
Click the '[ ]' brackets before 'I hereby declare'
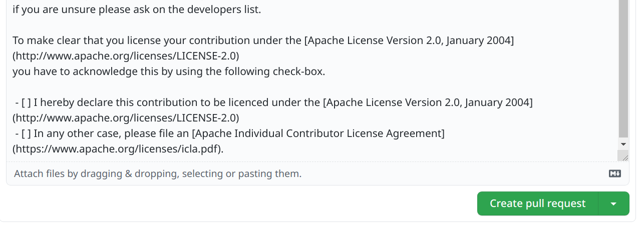pos(26,102)
